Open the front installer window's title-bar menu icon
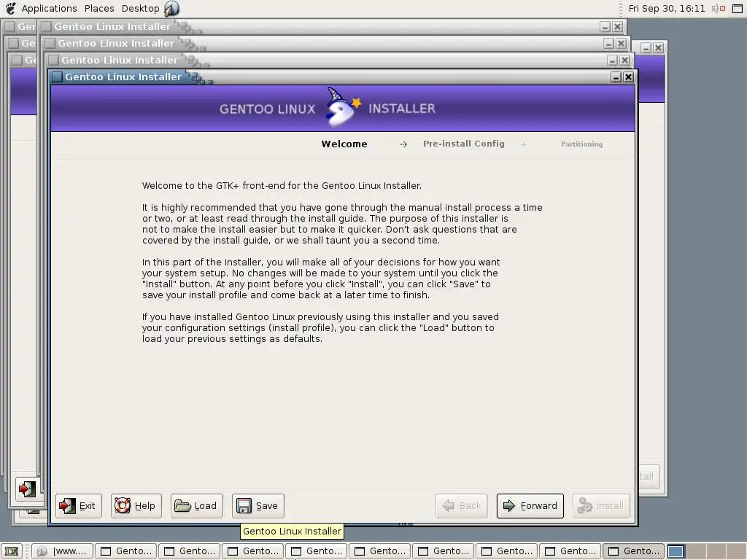 coord(57,77)
